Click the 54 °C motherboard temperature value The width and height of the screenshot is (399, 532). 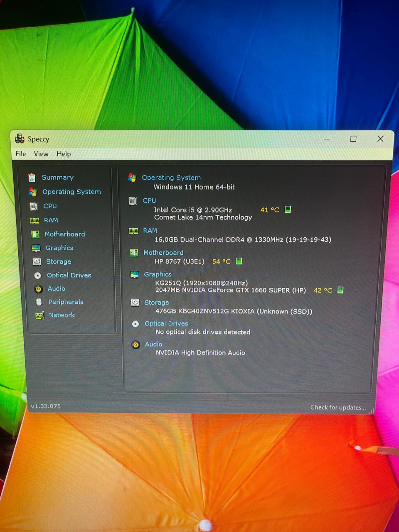click(x=222, y=261)
